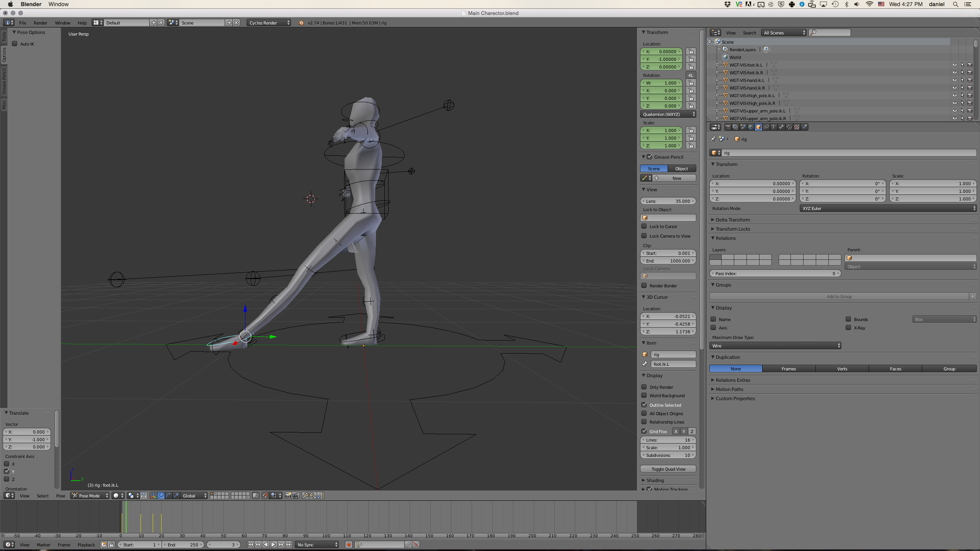The image size is (980, 551).
Task: Select Object grease pencil source button
Action: 681,168
